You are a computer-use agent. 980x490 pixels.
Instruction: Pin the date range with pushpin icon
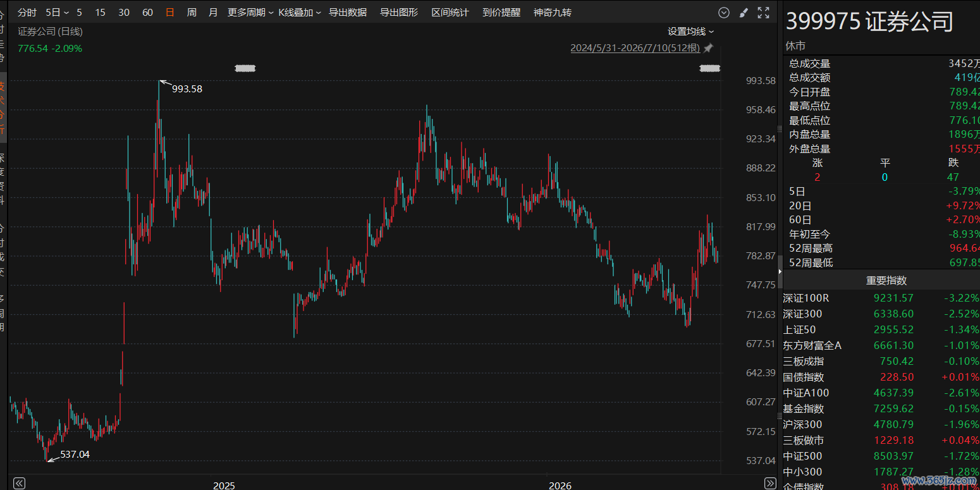coord(708,48)
